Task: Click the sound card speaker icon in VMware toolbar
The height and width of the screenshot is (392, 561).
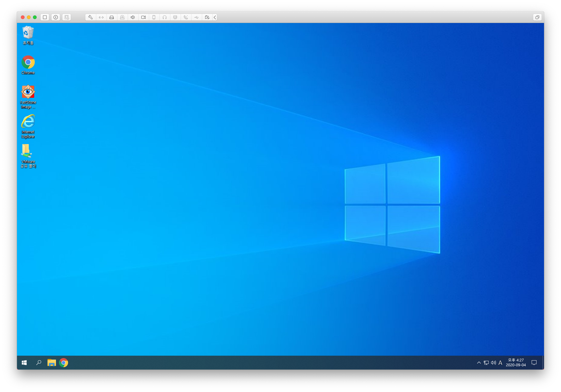Action: [x=133, y=17]
